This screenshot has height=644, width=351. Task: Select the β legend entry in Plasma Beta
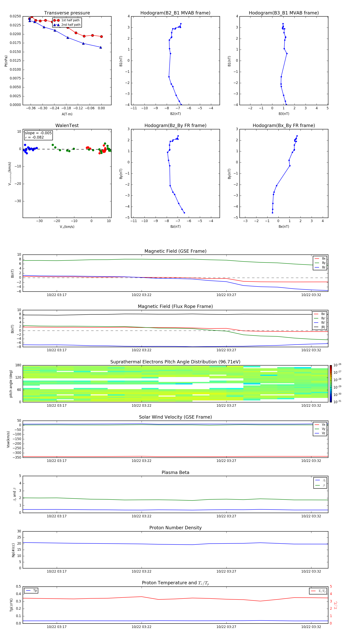point(320,485)
